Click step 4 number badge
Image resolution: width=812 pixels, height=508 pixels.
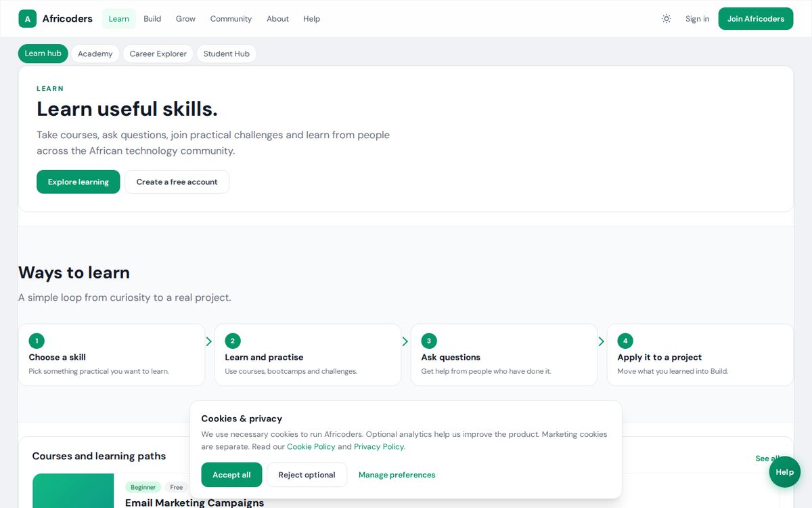click(625, 341)
